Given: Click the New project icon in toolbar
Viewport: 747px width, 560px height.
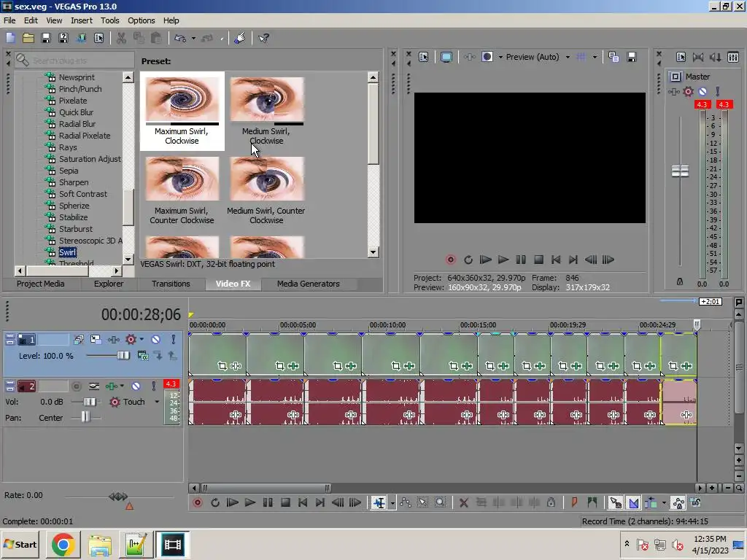Looking at the screenshot, I should click(x=10, y=38).
